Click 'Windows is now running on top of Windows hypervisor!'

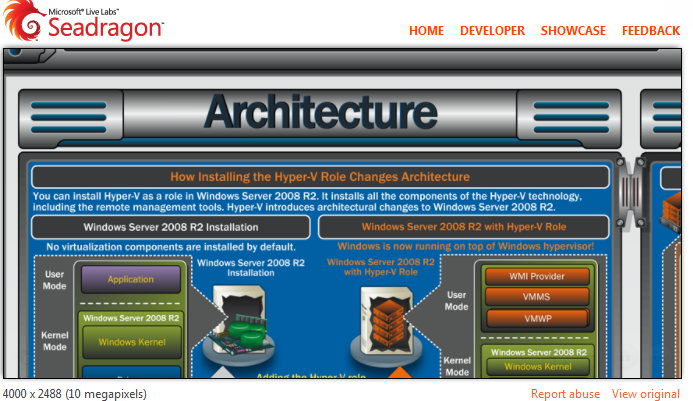[x=466, y=246]
